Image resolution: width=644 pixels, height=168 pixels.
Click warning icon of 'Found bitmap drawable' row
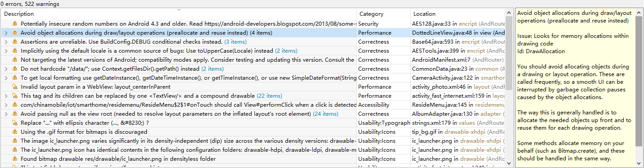[x=14, y=159]
